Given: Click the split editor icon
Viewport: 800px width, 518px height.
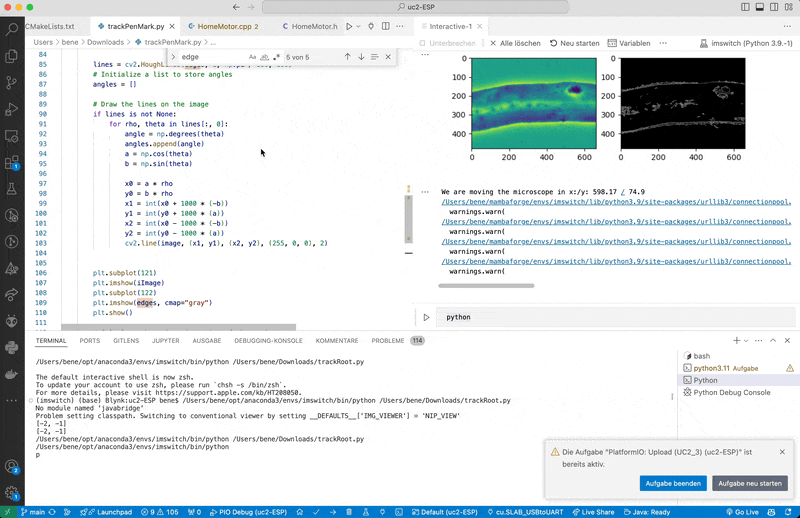Looking at the screenshot, I should coord(388,25).
